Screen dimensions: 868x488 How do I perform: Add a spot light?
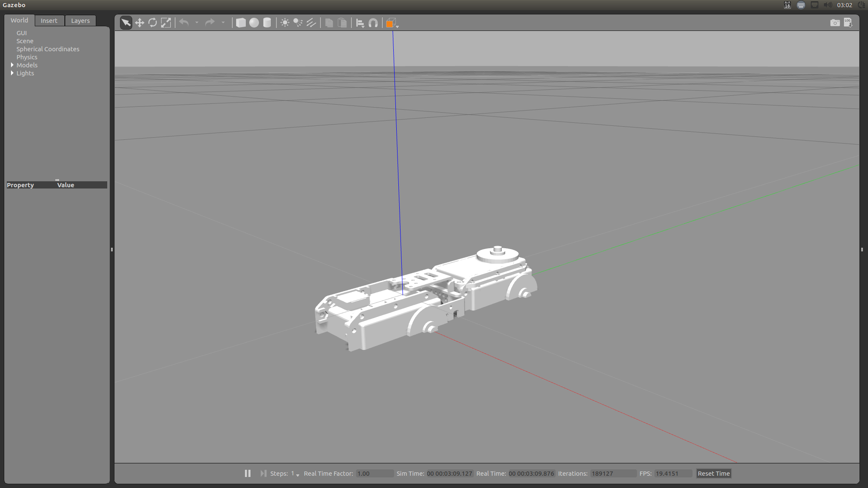(x=298, y=22)
